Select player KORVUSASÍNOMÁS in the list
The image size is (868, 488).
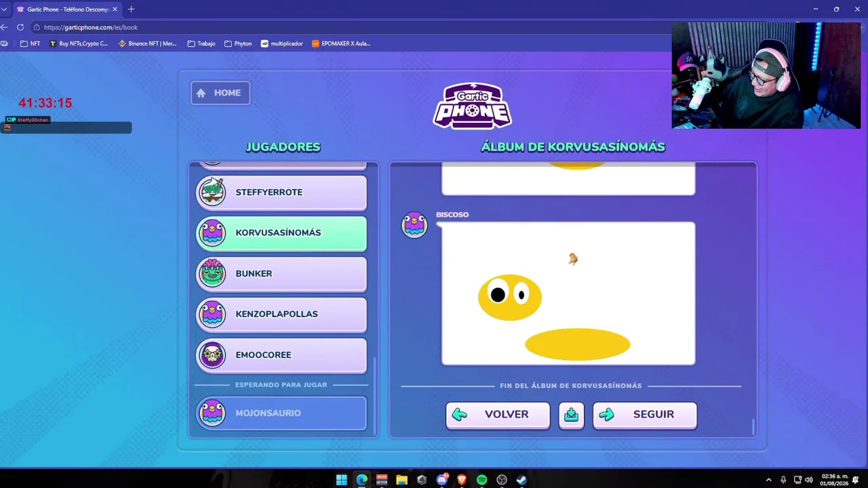(x=281, y=233)
